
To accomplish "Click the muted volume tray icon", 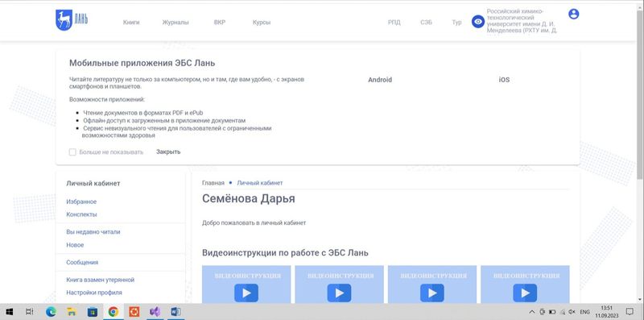I will tap(572, 312).
